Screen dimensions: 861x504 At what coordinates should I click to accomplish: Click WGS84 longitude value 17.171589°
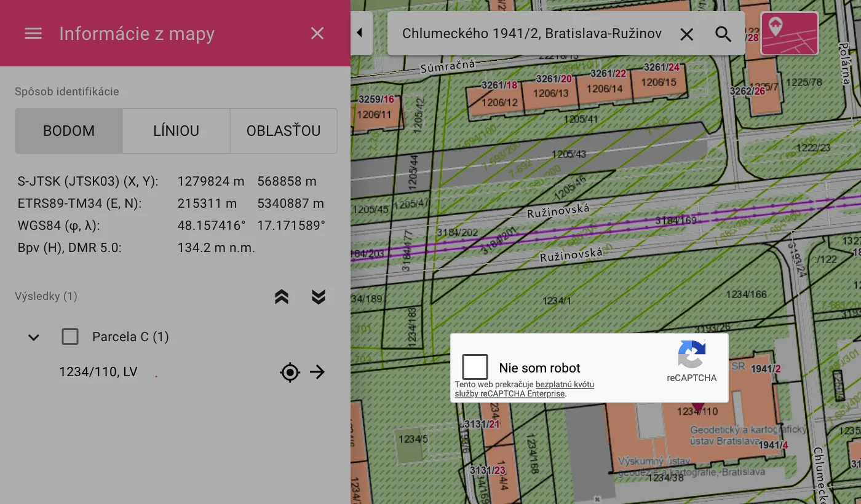click(x=292, y=226)
